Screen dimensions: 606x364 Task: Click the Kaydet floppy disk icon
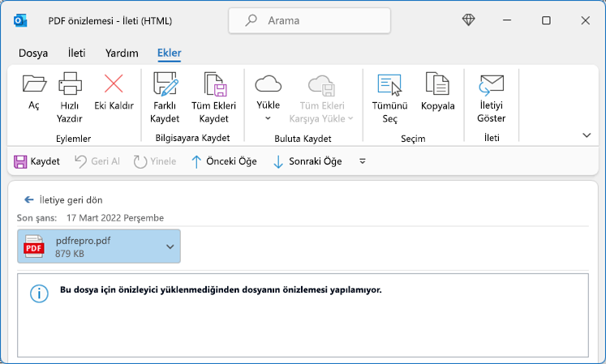tap(20, 161)
